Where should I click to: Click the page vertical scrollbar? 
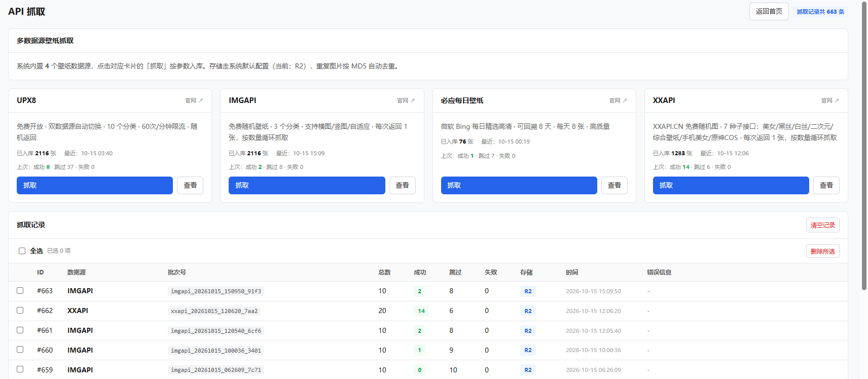[864, 146]
